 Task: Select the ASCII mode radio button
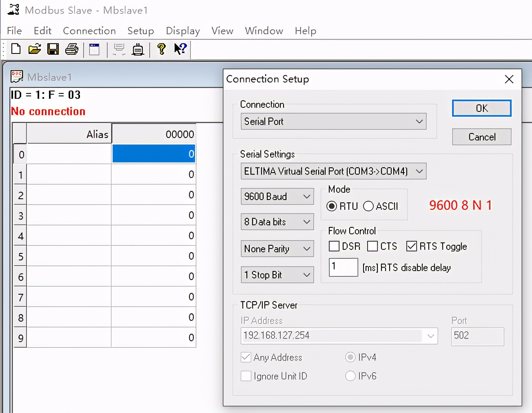368,206
